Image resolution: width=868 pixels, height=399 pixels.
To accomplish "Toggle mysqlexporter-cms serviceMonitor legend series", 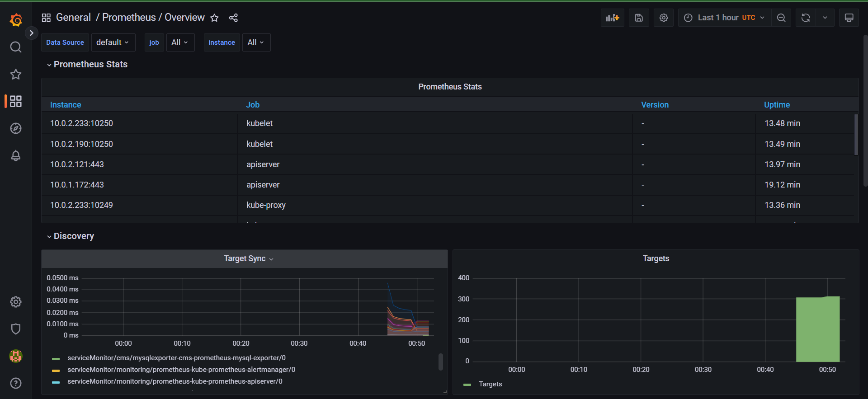I will (x=176, y=358).
